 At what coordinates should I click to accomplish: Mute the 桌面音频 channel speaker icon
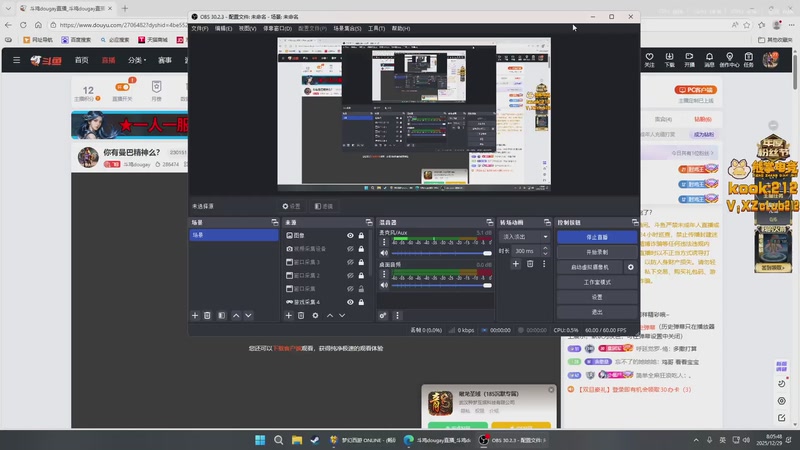coord(384,285)
